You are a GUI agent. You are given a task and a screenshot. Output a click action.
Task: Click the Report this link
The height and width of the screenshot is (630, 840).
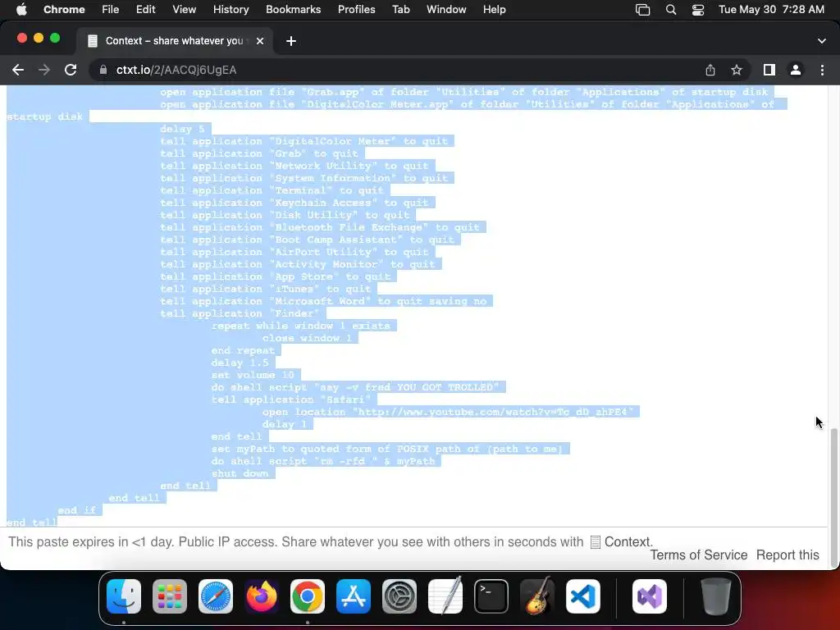tap(787, 555)
